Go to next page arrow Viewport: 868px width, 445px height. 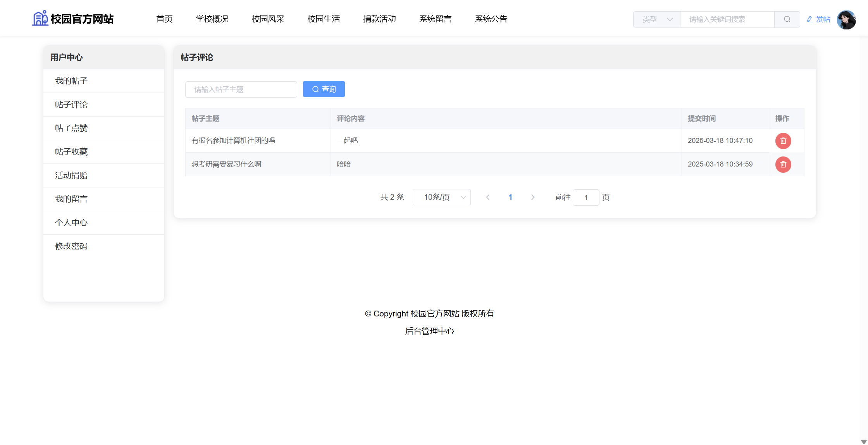[533, 198]
